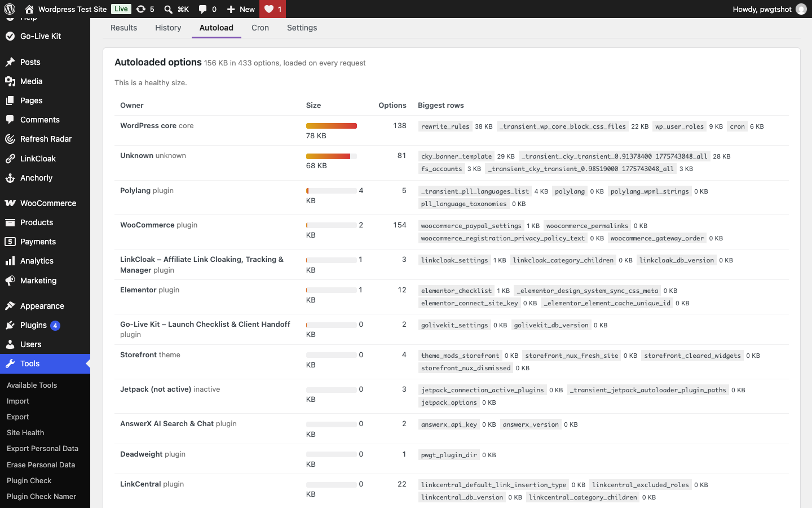
Task: Open the comments bubble icon in admin bar
Action: click(203, 9)
